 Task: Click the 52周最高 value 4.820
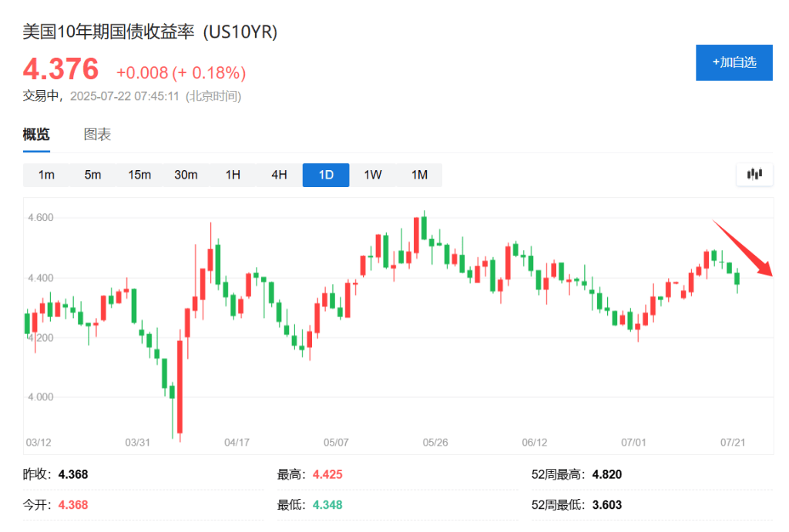pos(607,474)
